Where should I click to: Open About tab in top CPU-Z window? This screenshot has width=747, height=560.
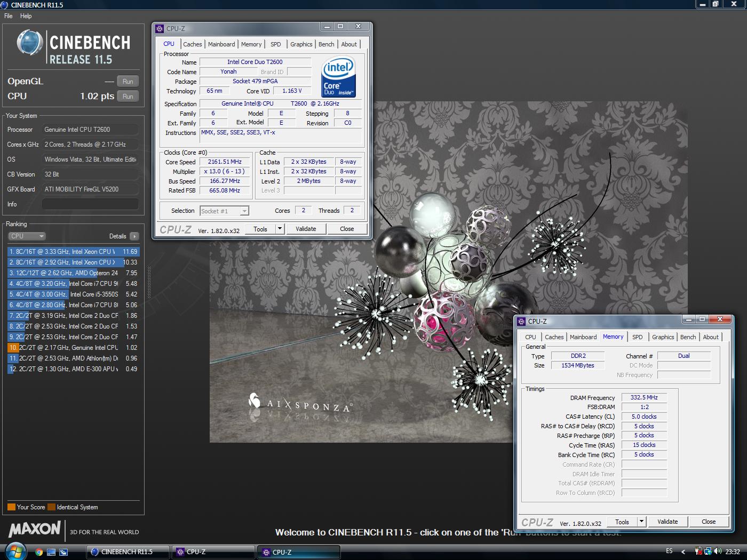click(x=349, y=44)
